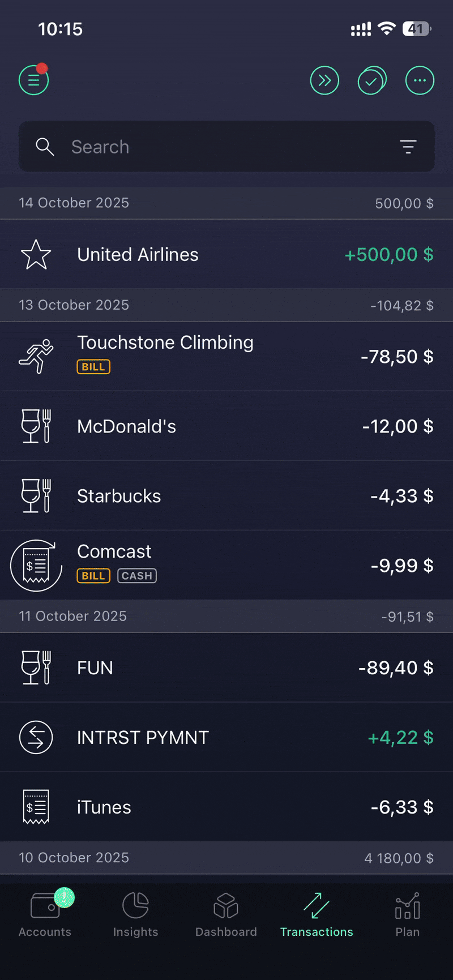
Task: Open the hamburger menu with red notification dot
Action: pyautogui.click(x=34, y=80)
